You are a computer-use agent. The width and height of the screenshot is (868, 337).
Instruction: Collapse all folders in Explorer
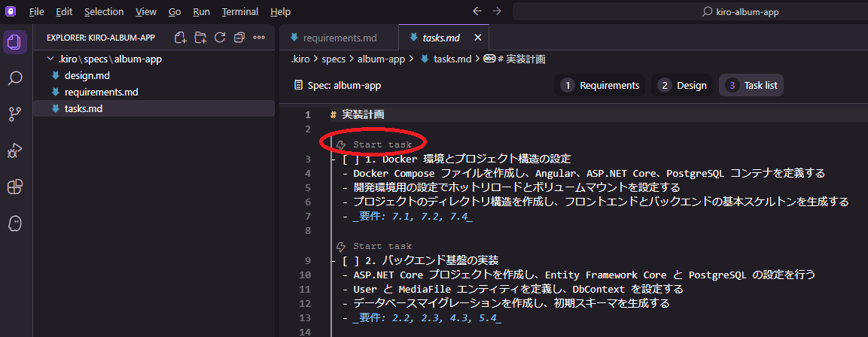(x=239, y=38)
